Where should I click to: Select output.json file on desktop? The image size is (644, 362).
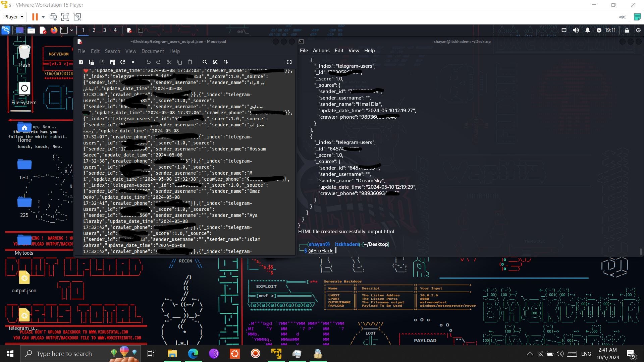(24, 282)
